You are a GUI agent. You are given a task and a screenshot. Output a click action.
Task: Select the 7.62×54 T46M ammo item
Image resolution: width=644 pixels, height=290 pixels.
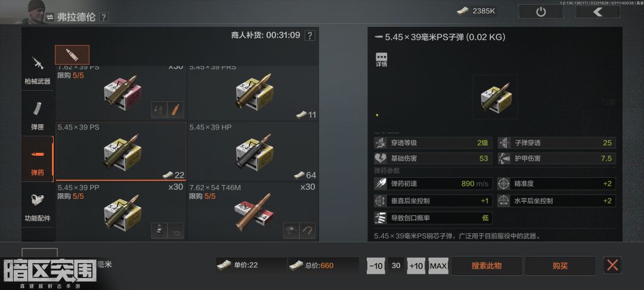[x=253, y=212]
